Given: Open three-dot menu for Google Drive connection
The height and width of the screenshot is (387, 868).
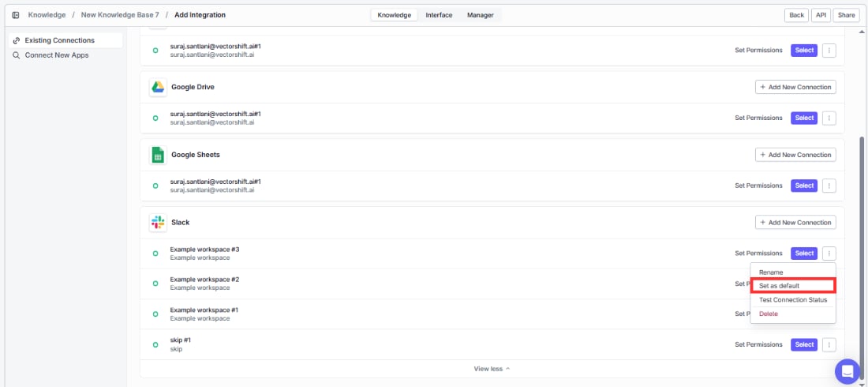Looking at the screenshot, I should (x=829, y=118).
